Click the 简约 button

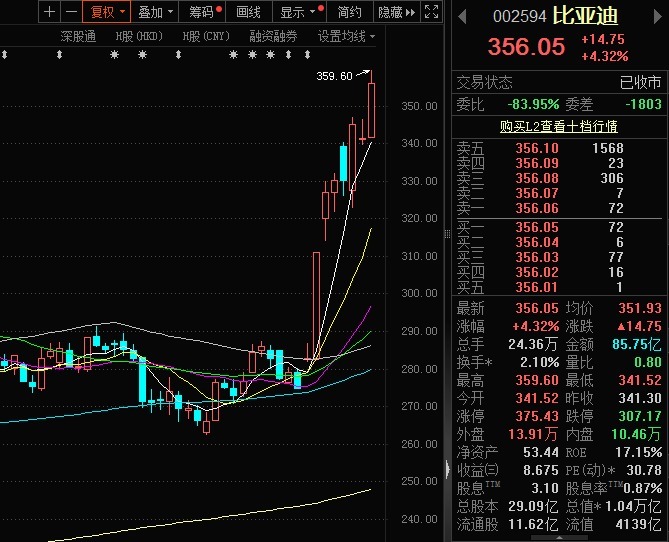coord(349,12)
